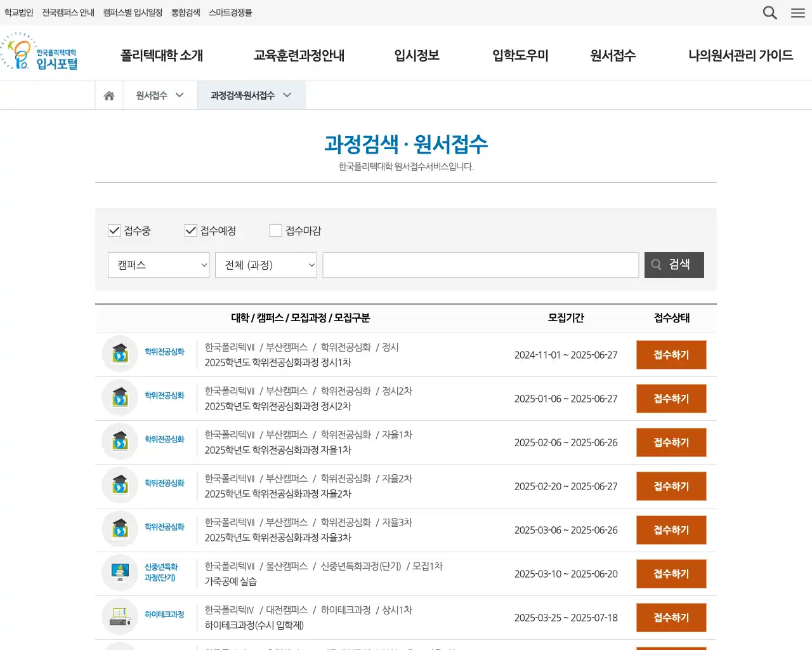812x650 pixels.
Task: Click 2025학년도 학위전공심화과정 자율2차 text
Action: point(278,494)
